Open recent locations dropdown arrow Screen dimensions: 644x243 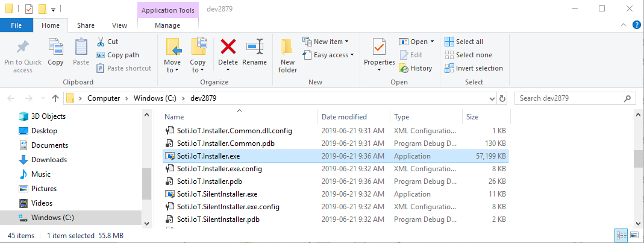click(x=43, y=99)
